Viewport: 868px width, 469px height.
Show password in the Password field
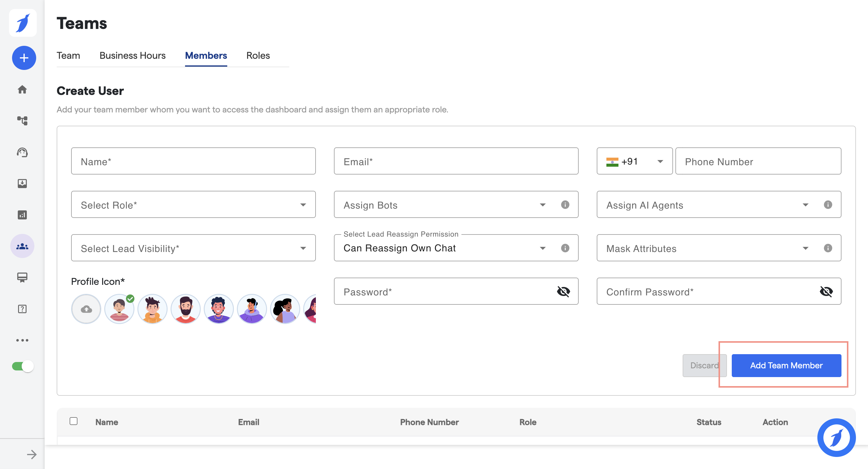click(563, 291)
